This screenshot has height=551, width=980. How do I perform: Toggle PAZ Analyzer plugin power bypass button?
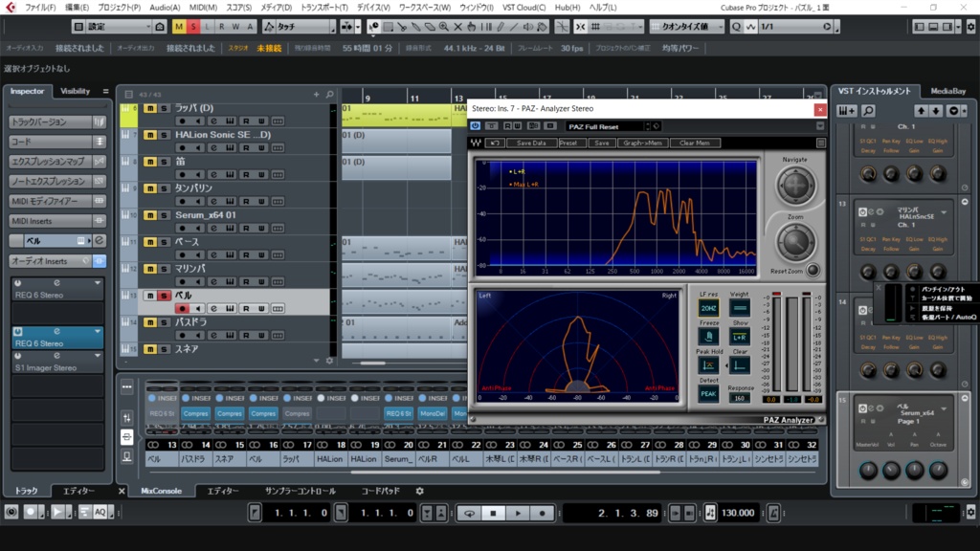475,126
